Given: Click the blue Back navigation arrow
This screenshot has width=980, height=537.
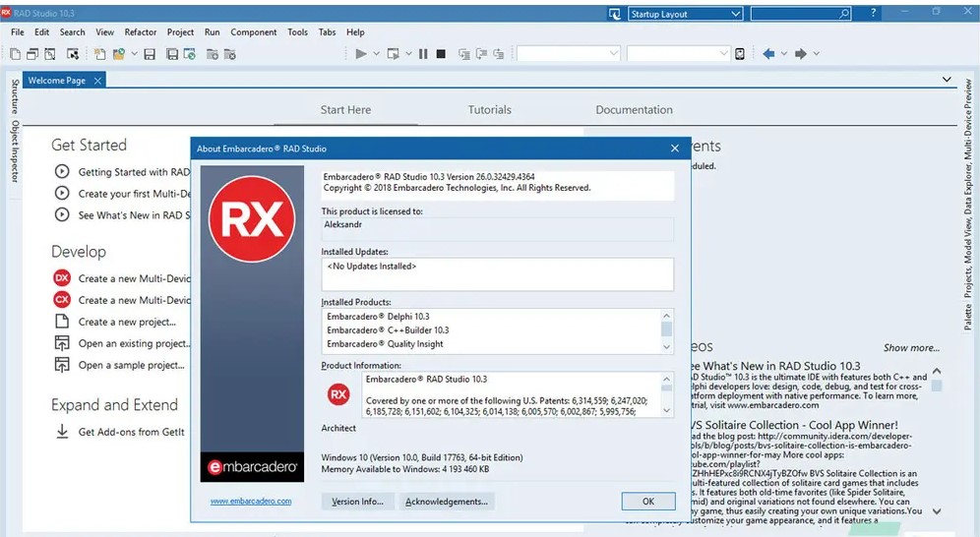Looking at the screenshot, I should pyautogui.click(x=768, y=54).
